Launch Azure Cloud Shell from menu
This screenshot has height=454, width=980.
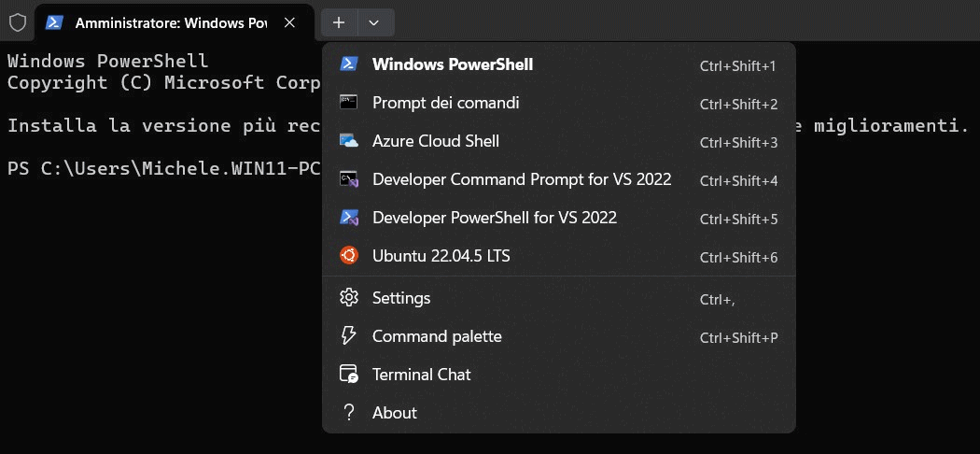click(559, 141)
